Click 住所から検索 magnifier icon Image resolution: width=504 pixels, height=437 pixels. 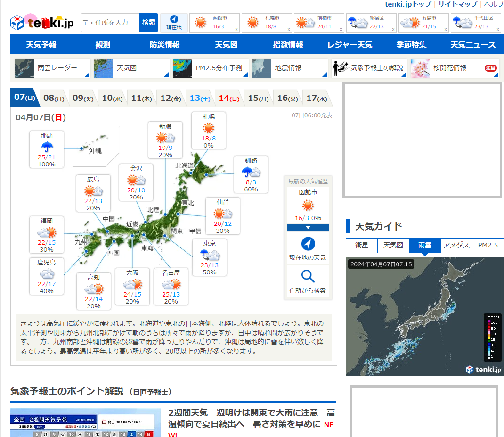pyautogui.click(x=308, y=276)
